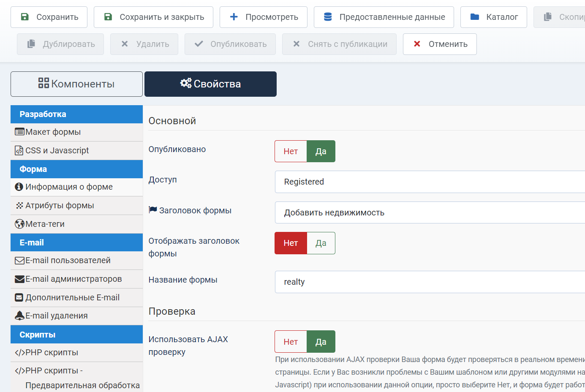Screen dimensions: 585x392
Task: Click the globe icon beside Мета-теги
Action: pyautogui.click(x=19, y=224)
